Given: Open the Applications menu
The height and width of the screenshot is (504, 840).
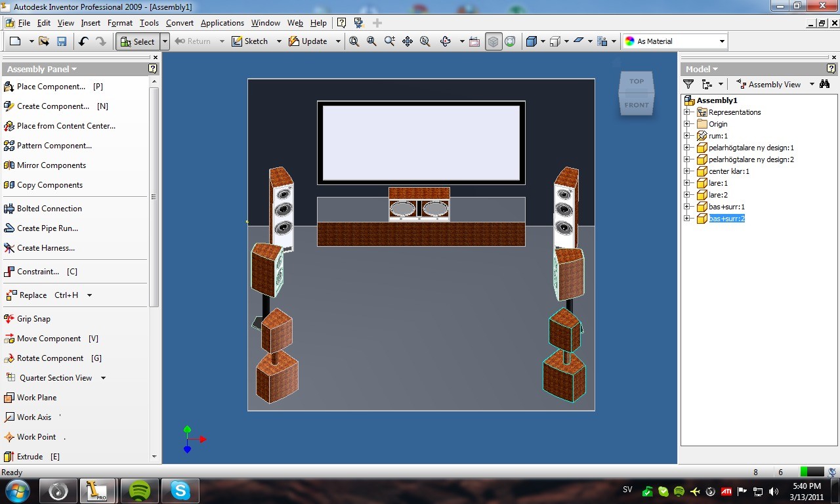Looking at the screenshot, I should click(222, 22).
